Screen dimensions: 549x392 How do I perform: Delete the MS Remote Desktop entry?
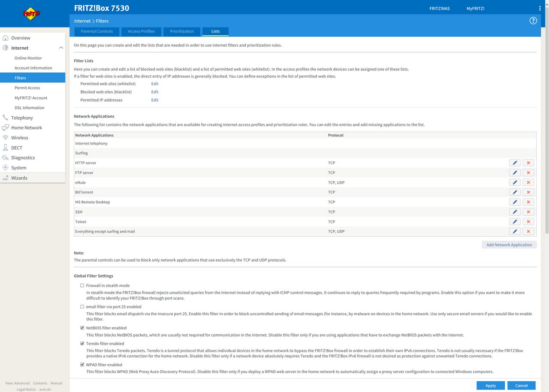pyautogui.click(x=528, y=202)
